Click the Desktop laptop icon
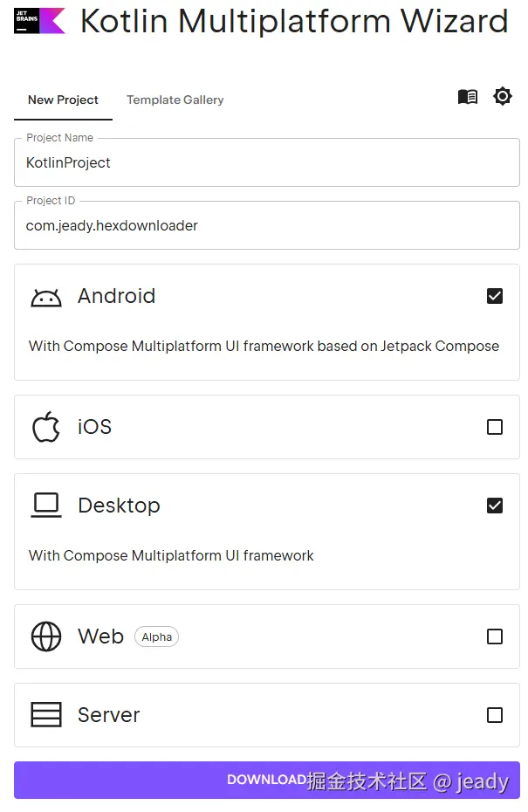 point(46,506)
